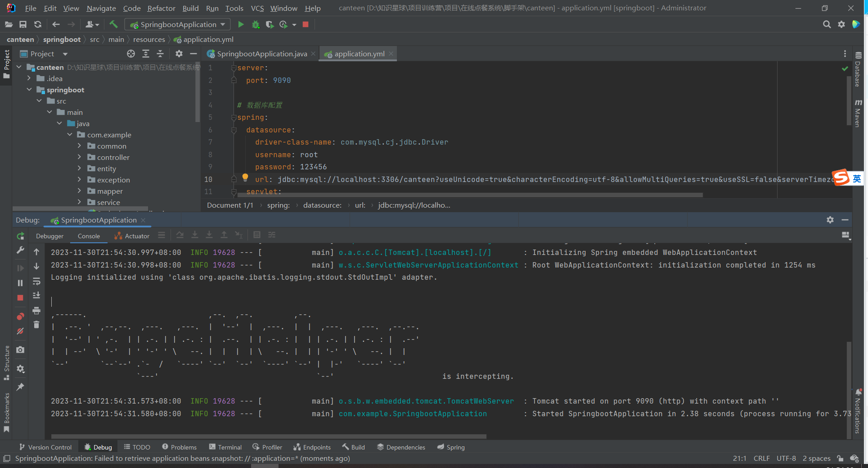Screen dimensions: 868x468
Task: Clear console with the trash icon
Action: coord(36,324)
